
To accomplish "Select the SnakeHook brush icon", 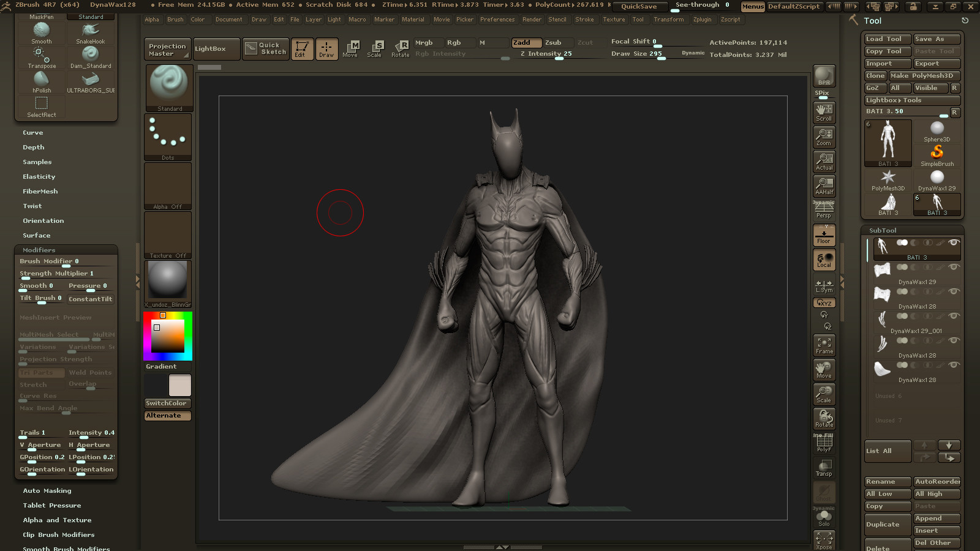I will (x=91, y=32).
